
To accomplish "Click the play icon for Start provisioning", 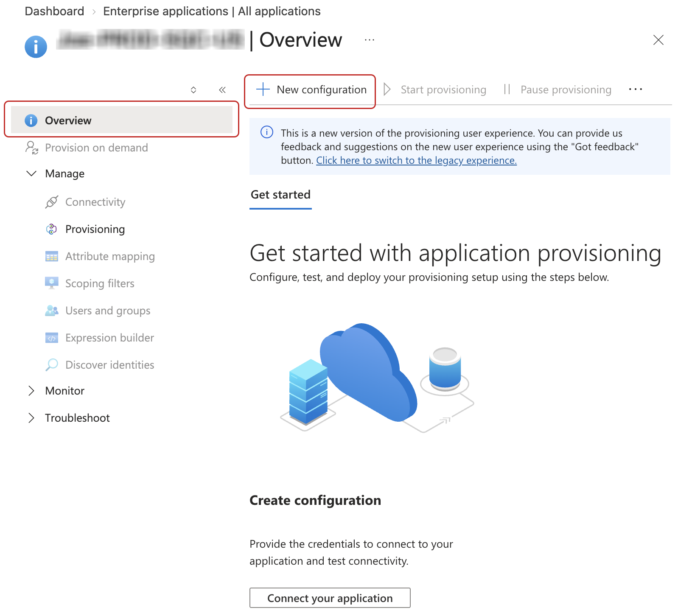I will pos(387,90).
